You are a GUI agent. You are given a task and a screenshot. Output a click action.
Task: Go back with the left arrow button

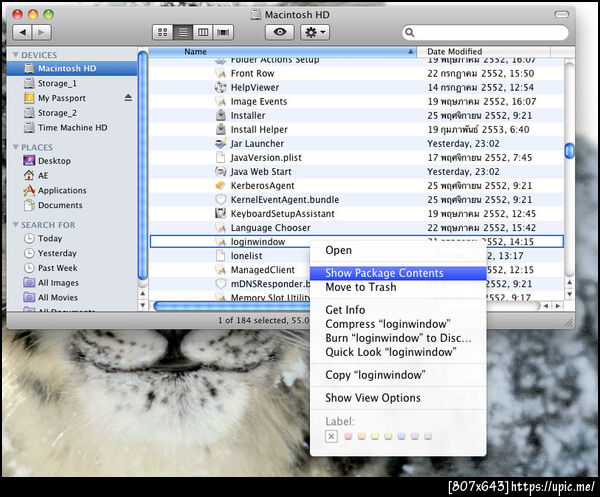click(23, 33)
